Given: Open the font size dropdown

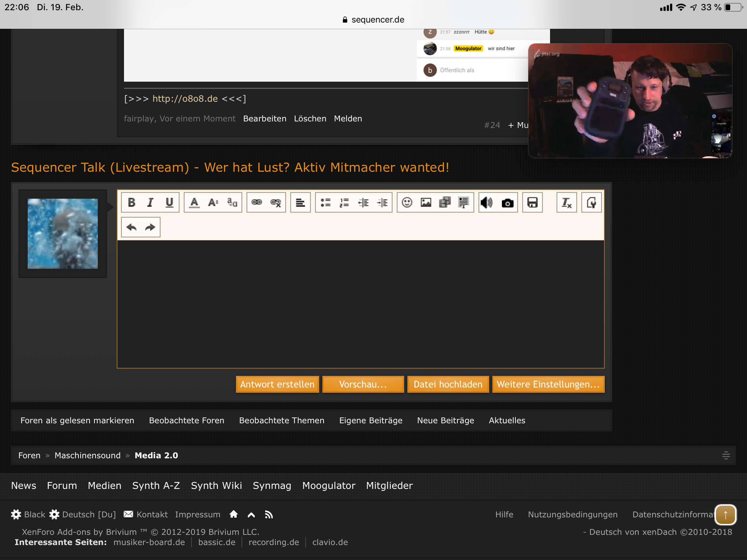Looking at the screenshot, I should pos(213,202).
